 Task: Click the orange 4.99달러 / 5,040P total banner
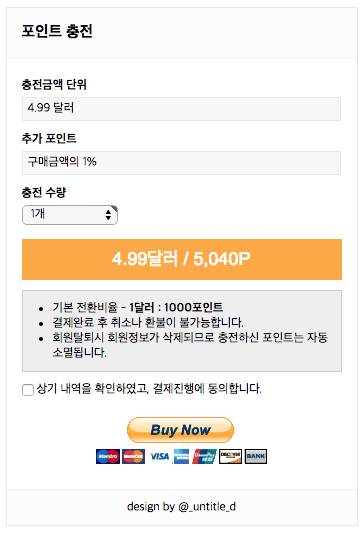pyautogui.click(x=182, y=259)
